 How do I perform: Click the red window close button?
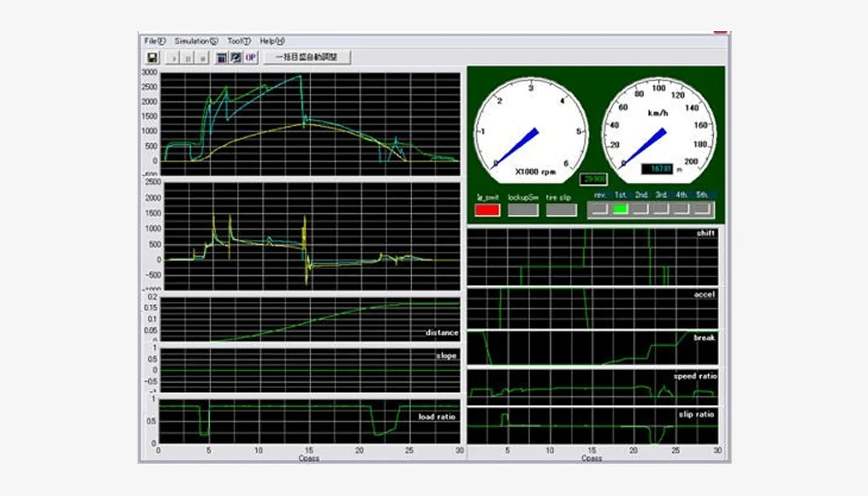click(720, 31)
